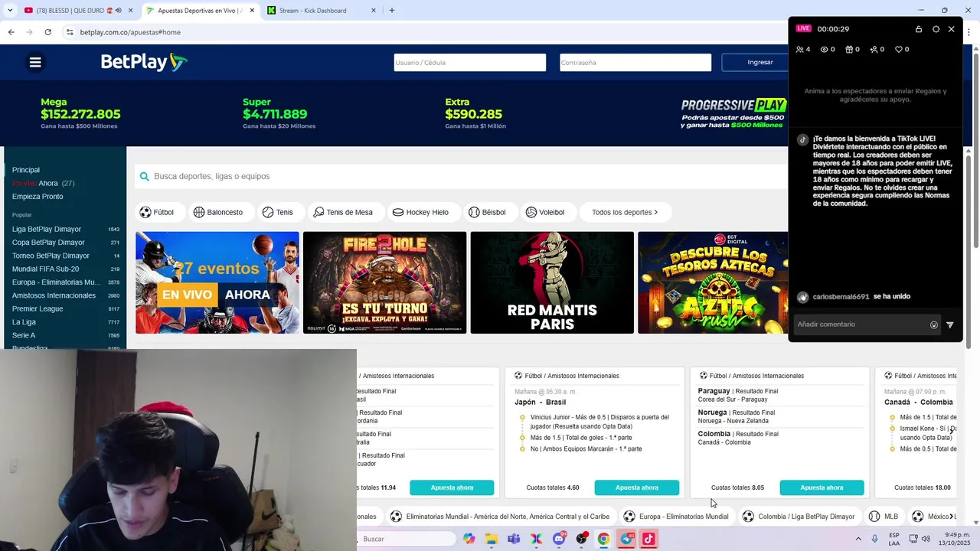Viewport: 980px width, 551px height.
Task: Focus the Contraseña password field
Action: pyautogui.click(x=635, y=63)
